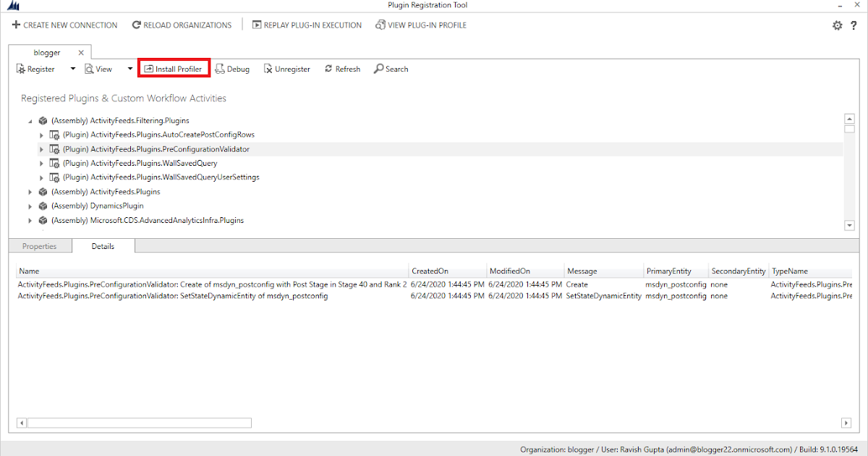The image size is (868, 456).
Task: Click the Install Profiler toolbar icon
Action: click(x=174, y=68)
